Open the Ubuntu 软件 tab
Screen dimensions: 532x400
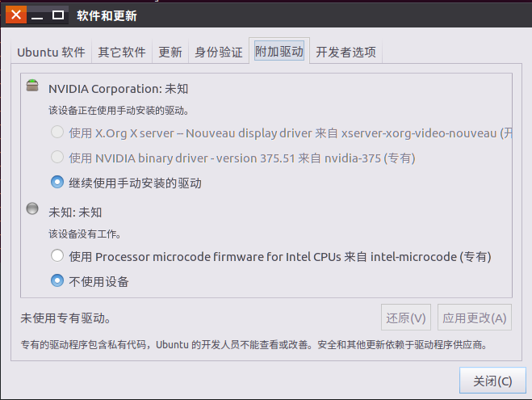point(51,52)
